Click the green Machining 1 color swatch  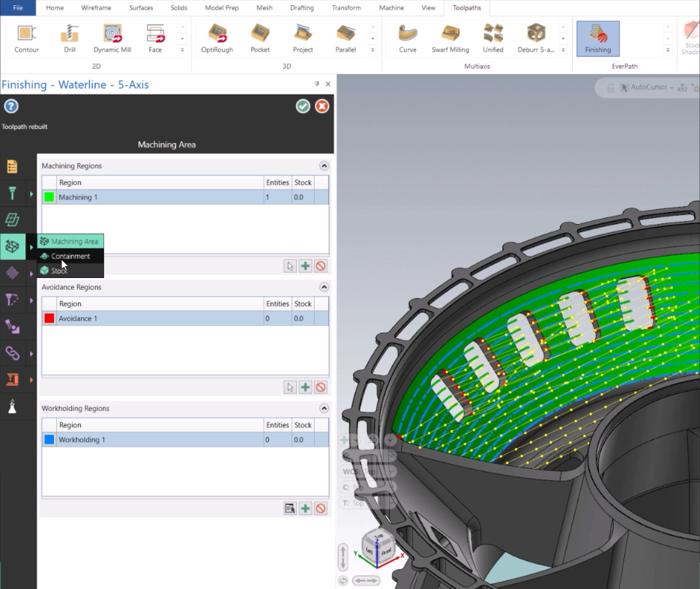49,197
